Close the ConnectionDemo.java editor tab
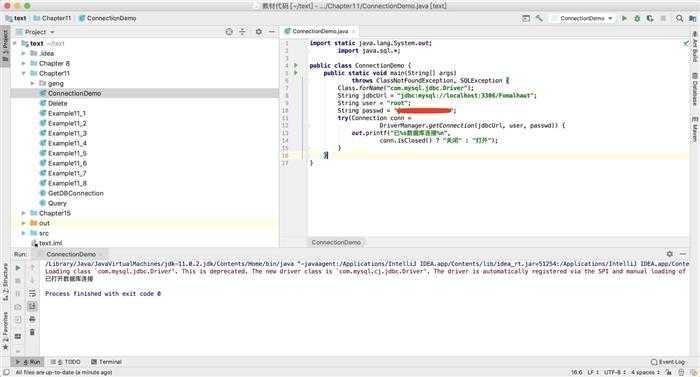700x377 pixels. [354, 31]
